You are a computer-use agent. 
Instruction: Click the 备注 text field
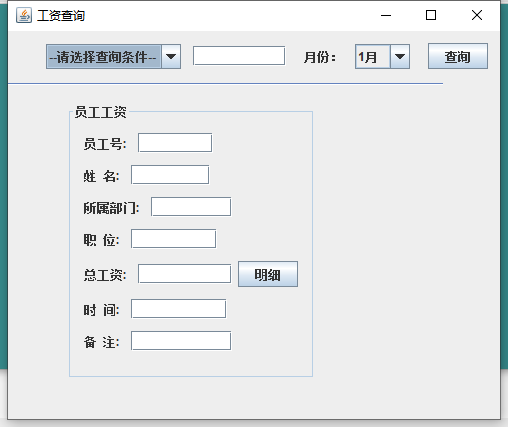pyautogui.click(x=181, y=340)
